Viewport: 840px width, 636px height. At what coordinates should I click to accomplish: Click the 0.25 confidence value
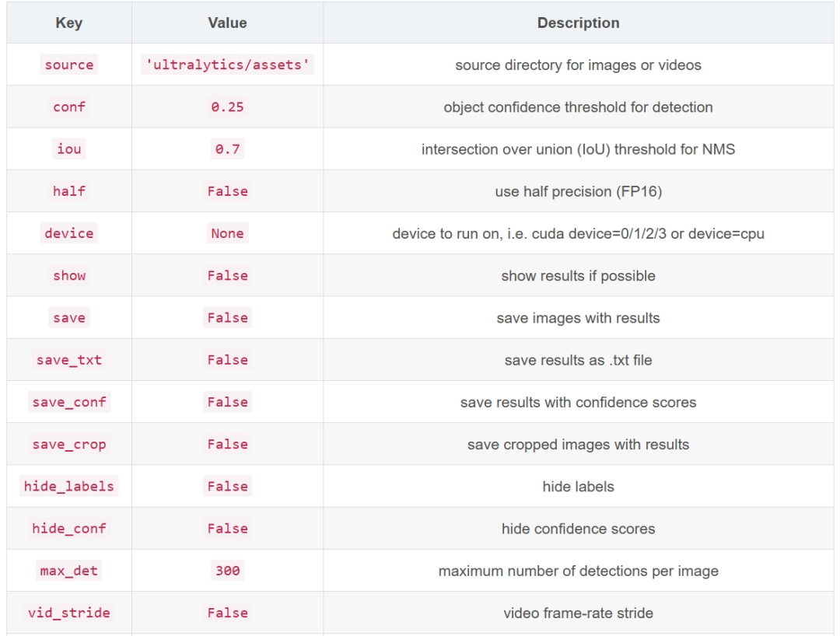click(227, 107)
